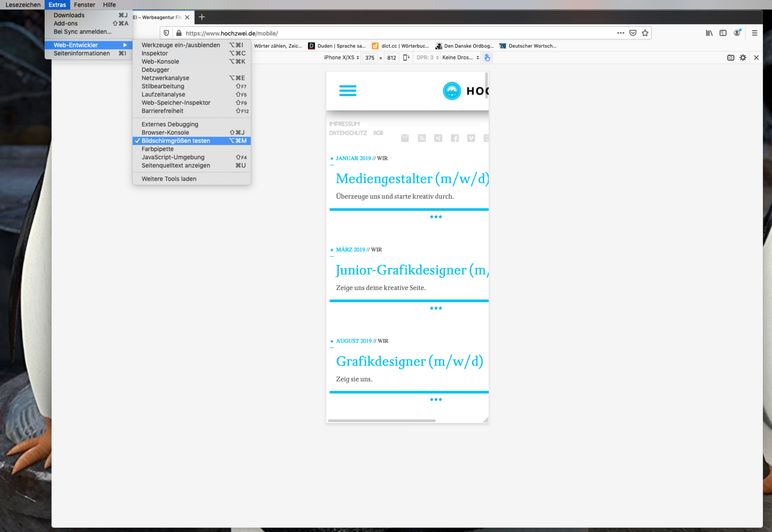Open the Fenster menu in the menu bar

click(x=85, y=5)
